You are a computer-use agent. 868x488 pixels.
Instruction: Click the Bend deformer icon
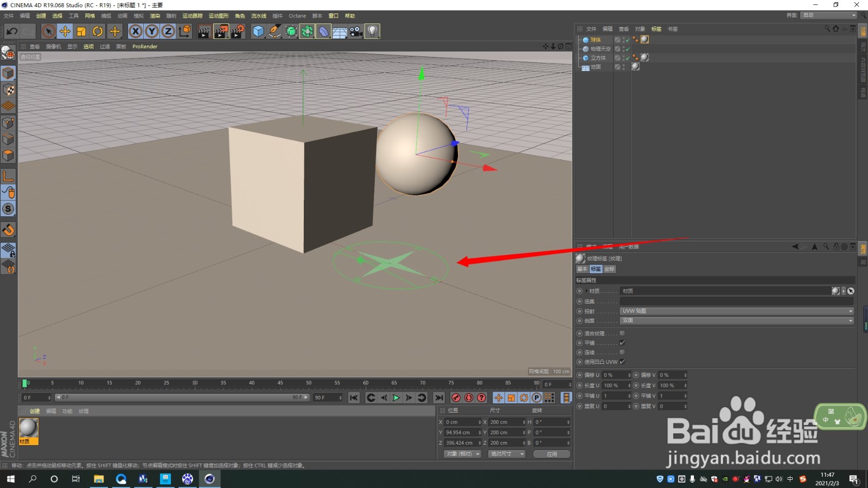(x=323, y=31)
